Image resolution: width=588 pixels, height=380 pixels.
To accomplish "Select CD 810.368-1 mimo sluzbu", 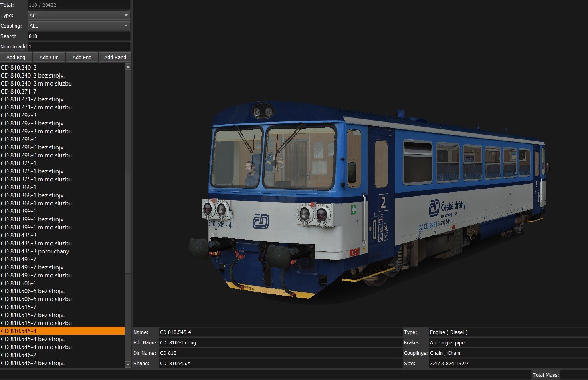I will click(x=62, y=203).
